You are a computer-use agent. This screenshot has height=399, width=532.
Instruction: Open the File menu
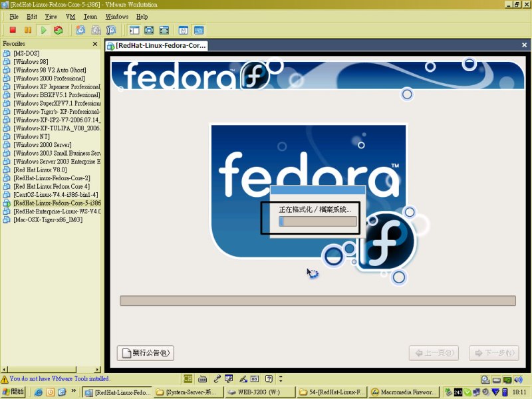tap(14, 17)
